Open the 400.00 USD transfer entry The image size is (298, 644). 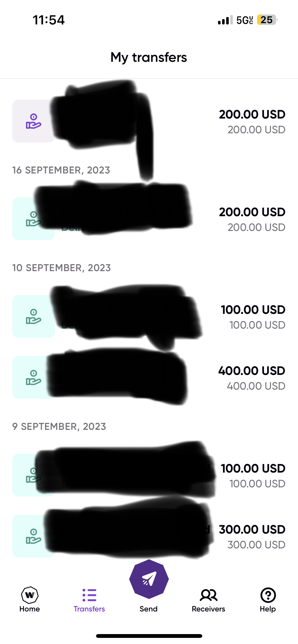pyautogui.click(x=149, y=377)
